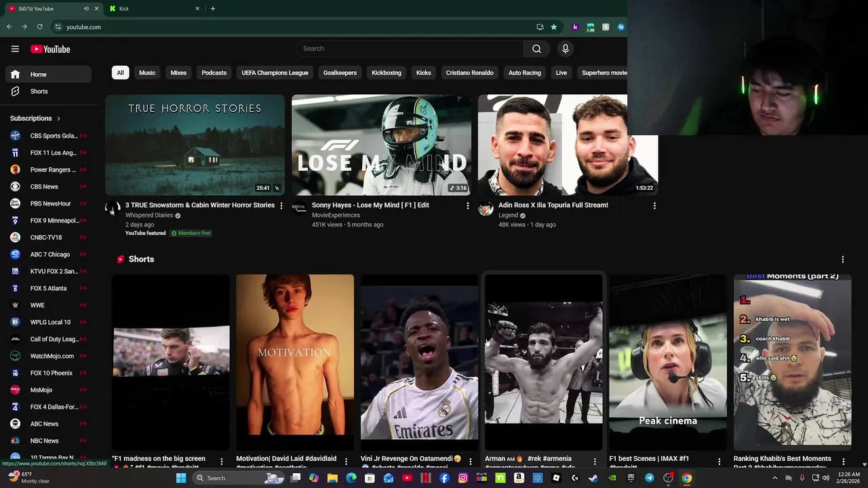868x488 pixels.
Task: Click the search input field
Action: (410, 49)
